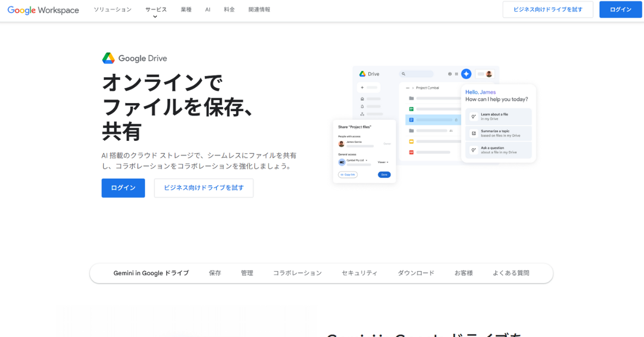The height and width of the screenshot is (337, 644).
Task: Open the ソリューション menu in the header
Action: pyautogui.click(x=112, y=10)
